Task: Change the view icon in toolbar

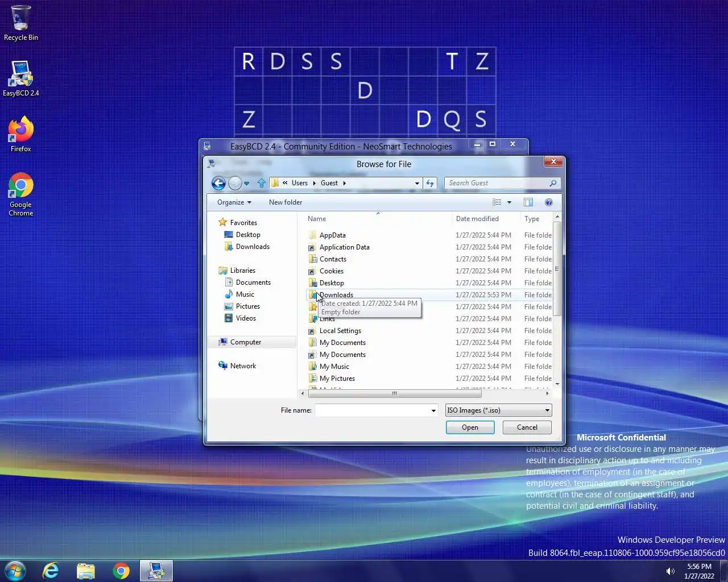Action: pos(497,202)
